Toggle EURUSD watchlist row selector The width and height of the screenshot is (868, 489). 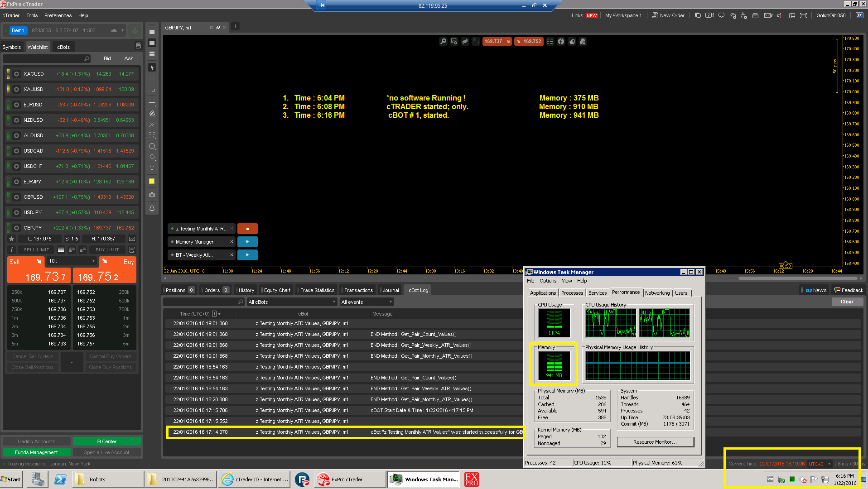click(x=16, y=105)
